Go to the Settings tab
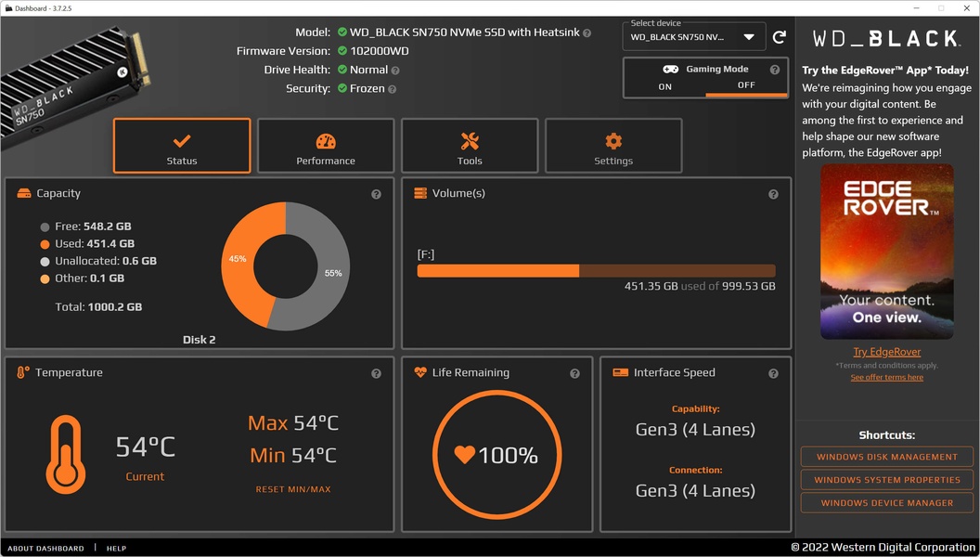The width and height of the screenshot is (980, 557). tap(613, 147)
